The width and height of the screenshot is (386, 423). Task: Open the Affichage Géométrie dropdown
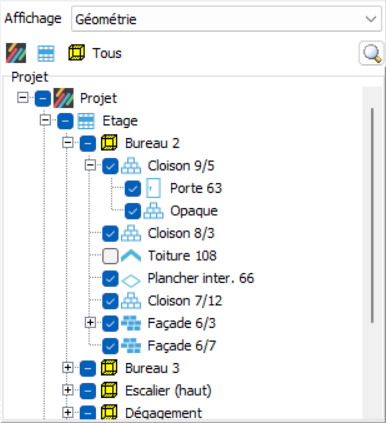click(x=226, y=19)
